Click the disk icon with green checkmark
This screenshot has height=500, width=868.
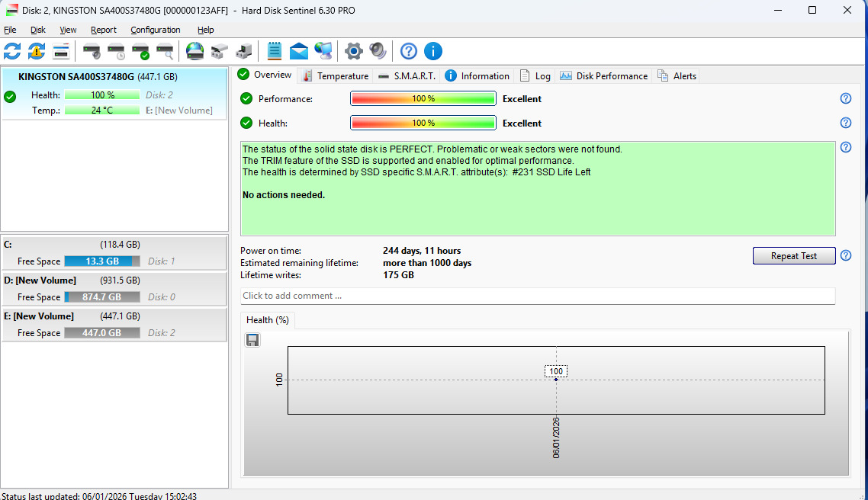[140, 51]
